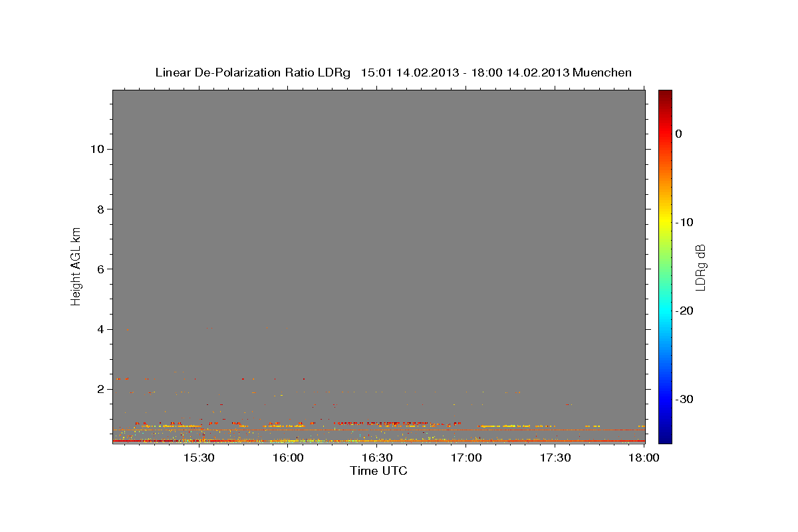Image resolution: width=798 pixels, height=532 pixels.
Task: Click the height tick label 4
Action: 99,329
